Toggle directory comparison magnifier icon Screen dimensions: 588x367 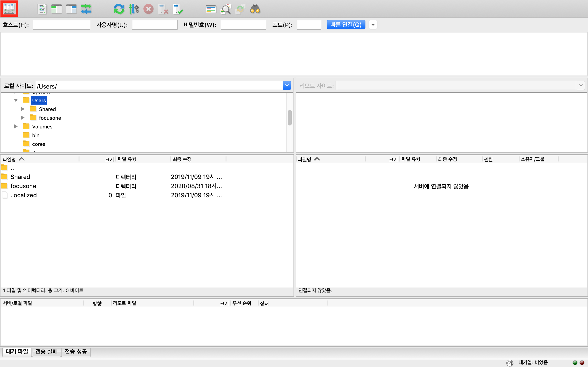[226, 9]
